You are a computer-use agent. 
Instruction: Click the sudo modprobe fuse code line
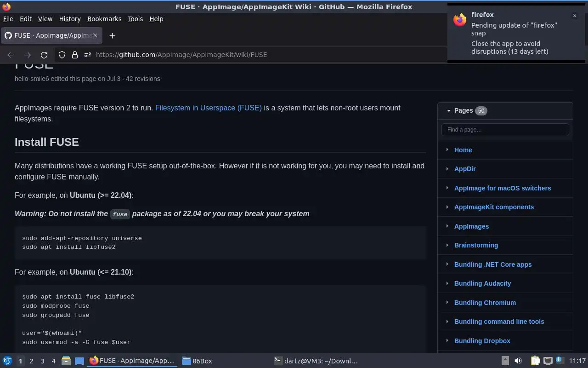(56, 306)
